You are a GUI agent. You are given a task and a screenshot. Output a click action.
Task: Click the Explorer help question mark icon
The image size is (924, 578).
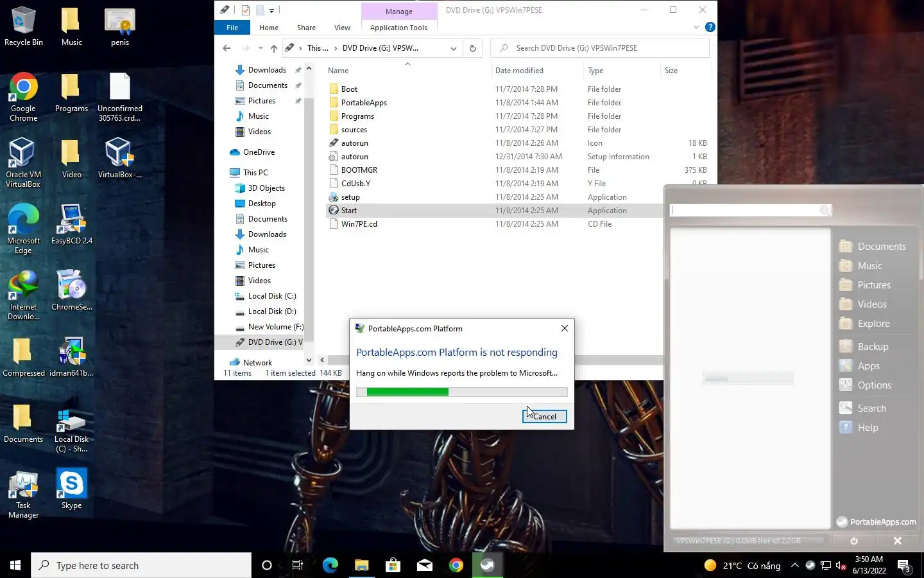point(710,27)
